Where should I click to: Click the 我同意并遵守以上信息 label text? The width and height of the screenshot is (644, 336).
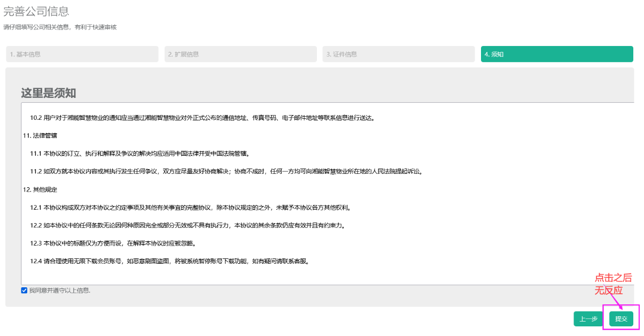(59, 291)
